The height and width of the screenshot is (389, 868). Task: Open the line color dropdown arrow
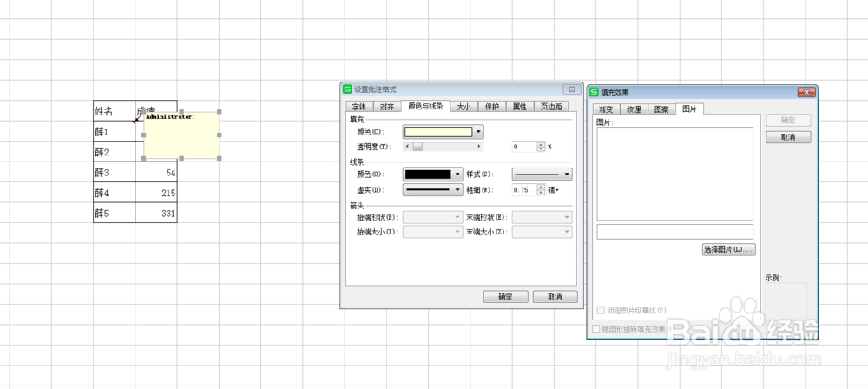tap(457, 174)
